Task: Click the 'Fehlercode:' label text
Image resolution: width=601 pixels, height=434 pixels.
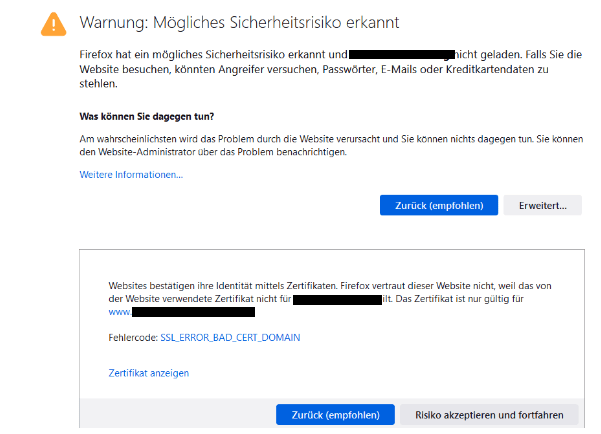Action: point(133,338)
